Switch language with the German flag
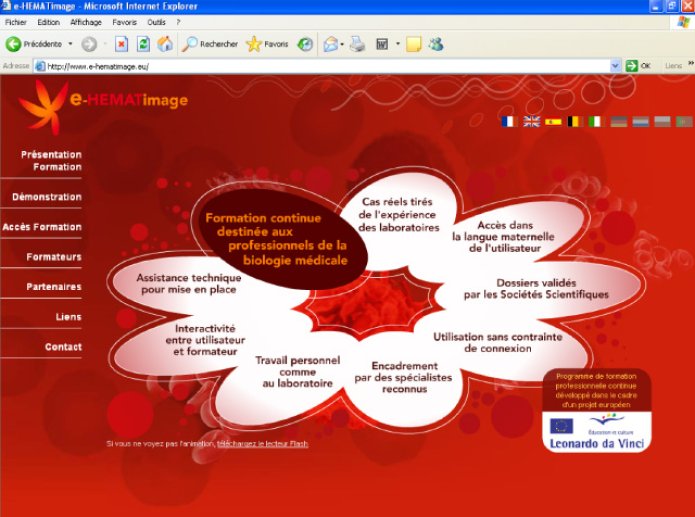The width and height of the screenshot is (695, 517). click(x=619, y=121)
